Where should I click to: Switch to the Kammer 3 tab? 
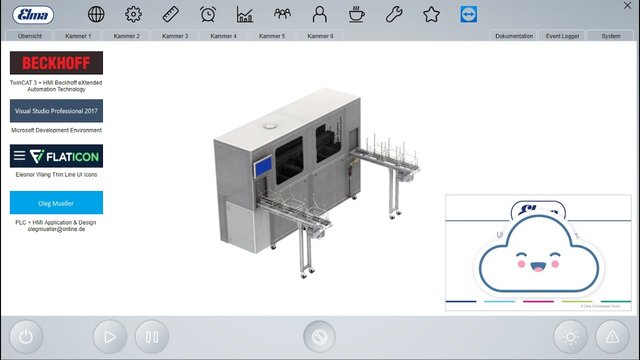175,36
